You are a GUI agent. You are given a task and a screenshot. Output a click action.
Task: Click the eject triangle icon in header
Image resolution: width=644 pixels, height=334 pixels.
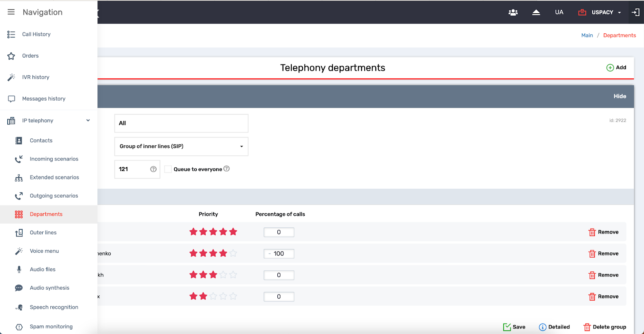(x=536, y=12)
